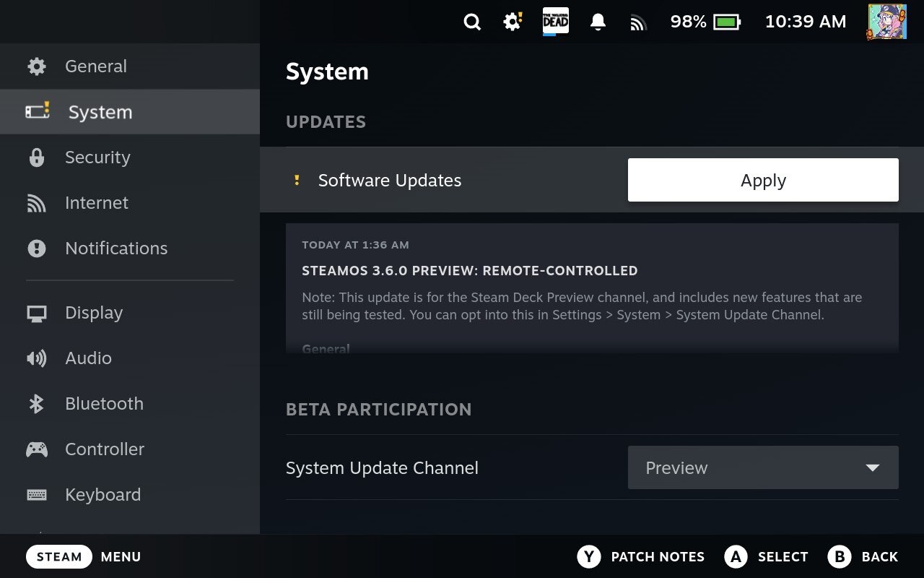
Task: Click the Wi-Fi signal status icon
Action: coord(637,22)
